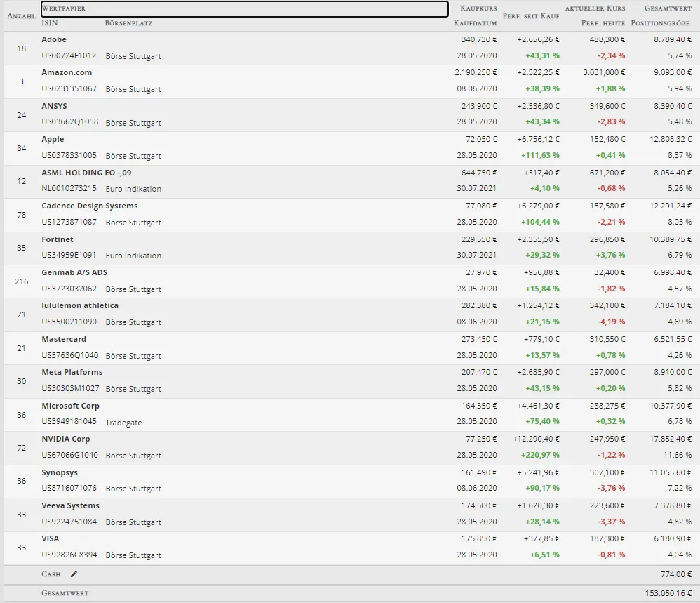Click Euro Indikation in Fortinet row

133,256
